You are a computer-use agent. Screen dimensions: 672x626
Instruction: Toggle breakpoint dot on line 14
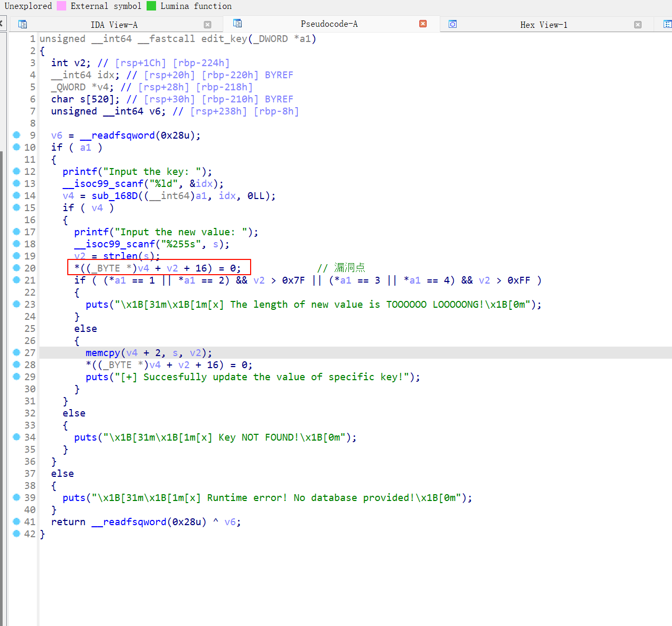click(x=16, y=195)
